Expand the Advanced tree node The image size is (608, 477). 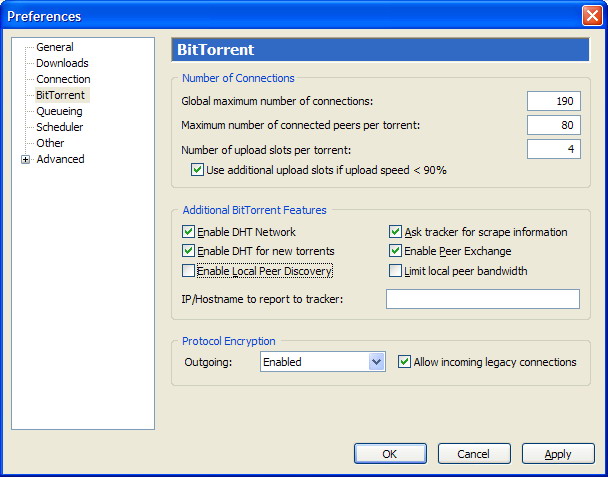pos(26,159)
